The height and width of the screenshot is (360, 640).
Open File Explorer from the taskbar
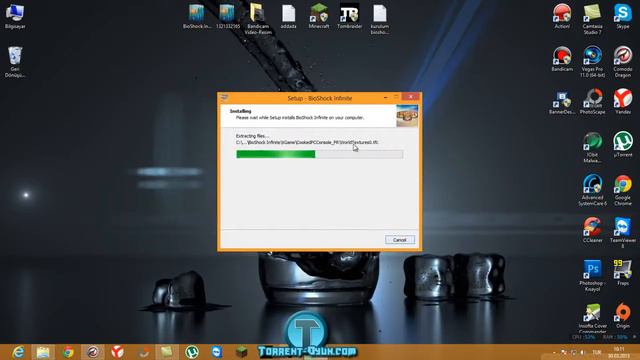click(x=43, y=352)
